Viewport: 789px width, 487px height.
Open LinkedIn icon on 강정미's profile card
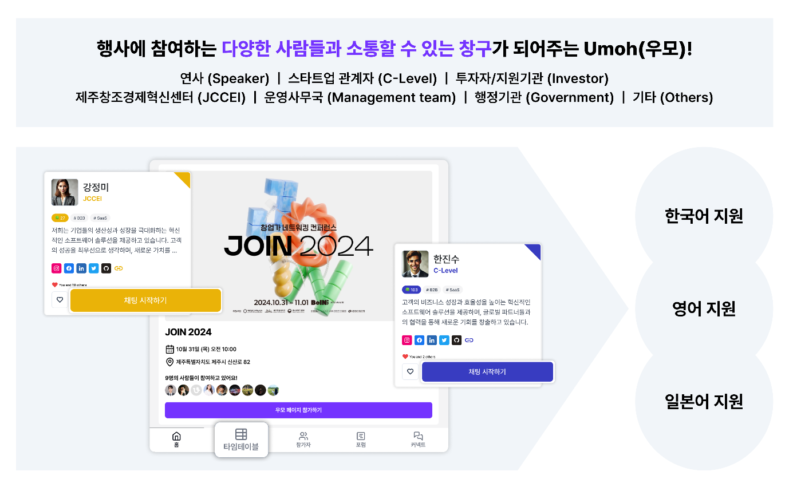[x=81, y=268]
